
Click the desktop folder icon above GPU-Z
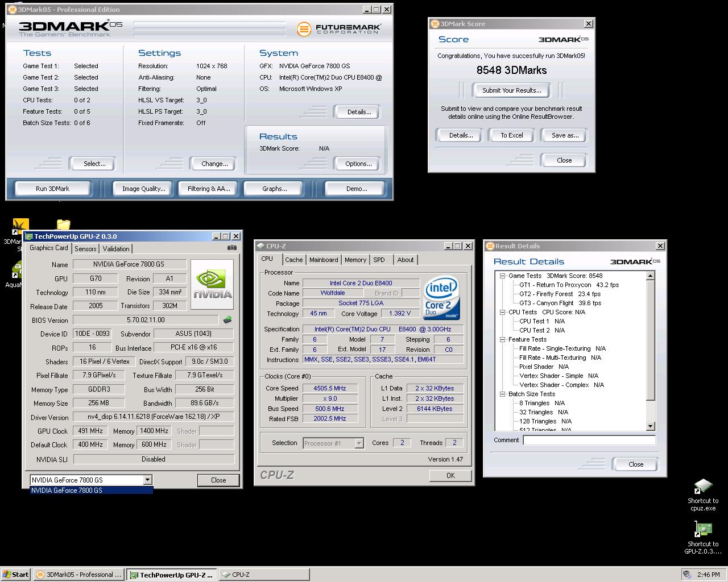(63, 225)
